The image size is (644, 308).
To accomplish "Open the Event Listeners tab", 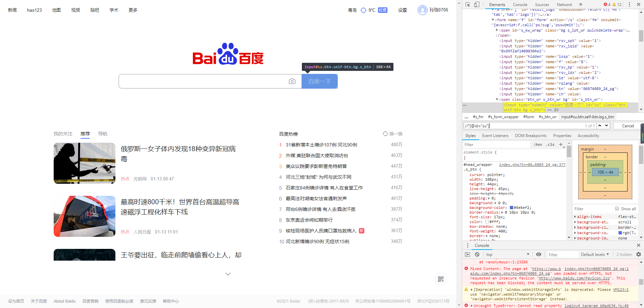I will pyautogui.click(x=495, y=135).
